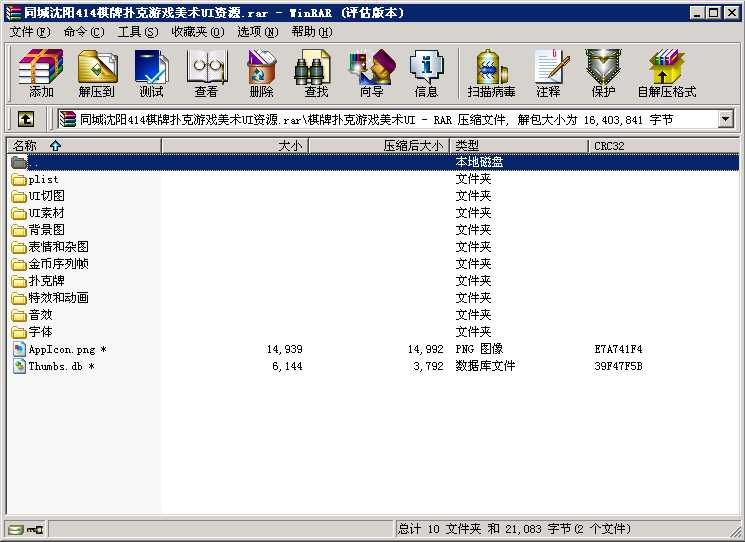Maximize the WinRAR window
Viewport: 745px width, 542px height.
pyautogui.click(x=713, y=13)
